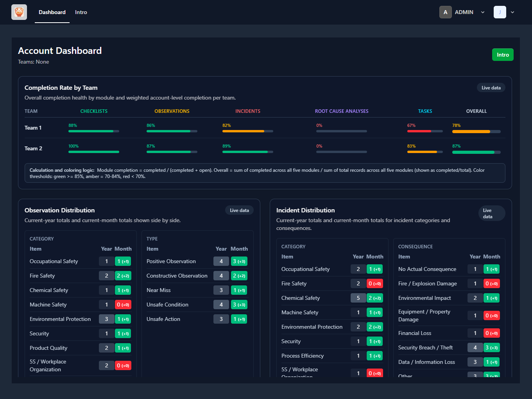Click Security Breach / Theft month badge 3 (+3)
Image resolution: width=532 pixels, height=399 pixels.
pos(492,347)
